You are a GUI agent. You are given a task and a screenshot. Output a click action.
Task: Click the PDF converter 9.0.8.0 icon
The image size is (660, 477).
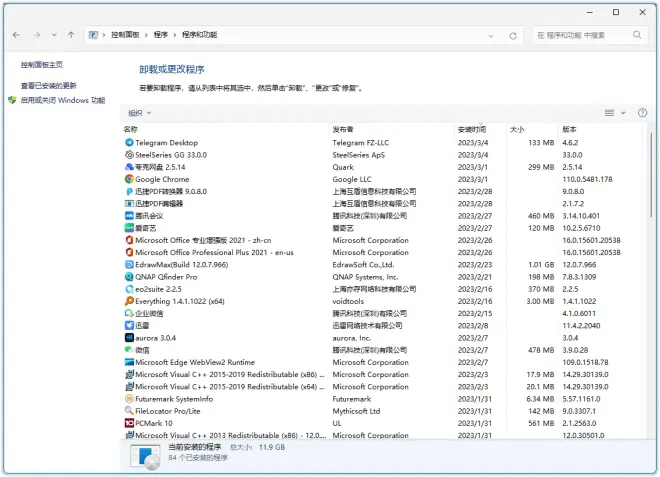coord(129,192)
